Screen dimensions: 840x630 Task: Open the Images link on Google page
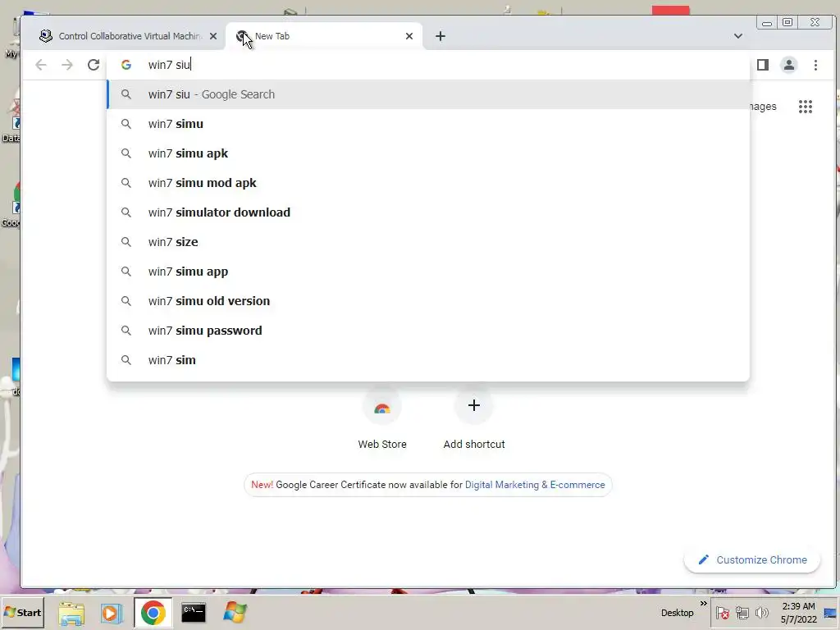point(763,106)
